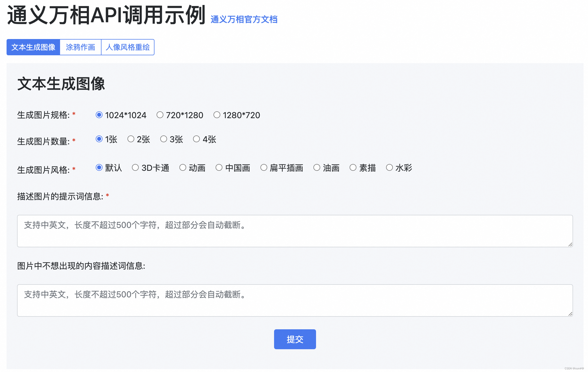
Task: Click the prompt description text area
Action: click(x=295, y=231)
